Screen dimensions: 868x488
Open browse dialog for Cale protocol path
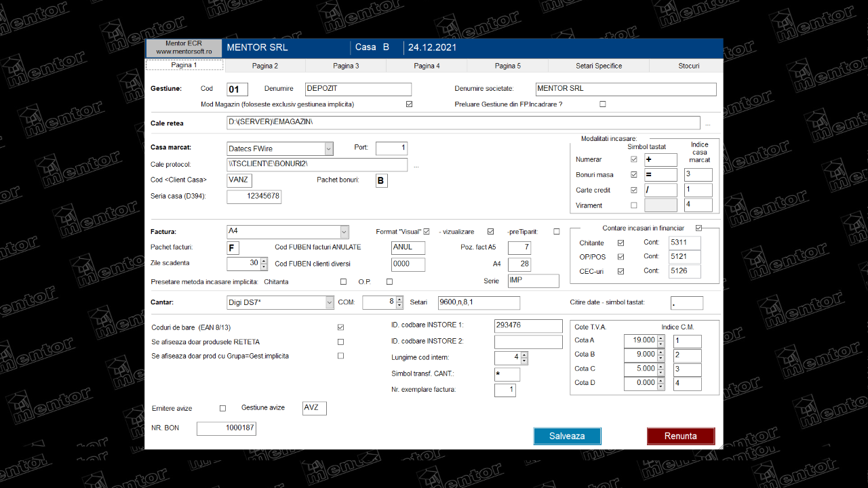(x=416, y=165)
